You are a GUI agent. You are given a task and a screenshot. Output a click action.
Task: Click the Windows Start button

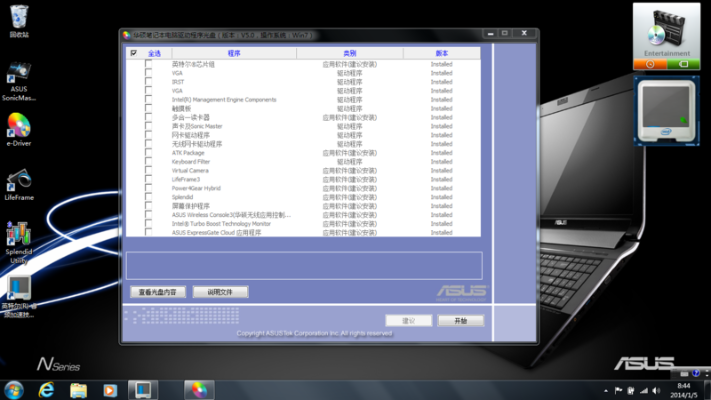coord(13,389)
